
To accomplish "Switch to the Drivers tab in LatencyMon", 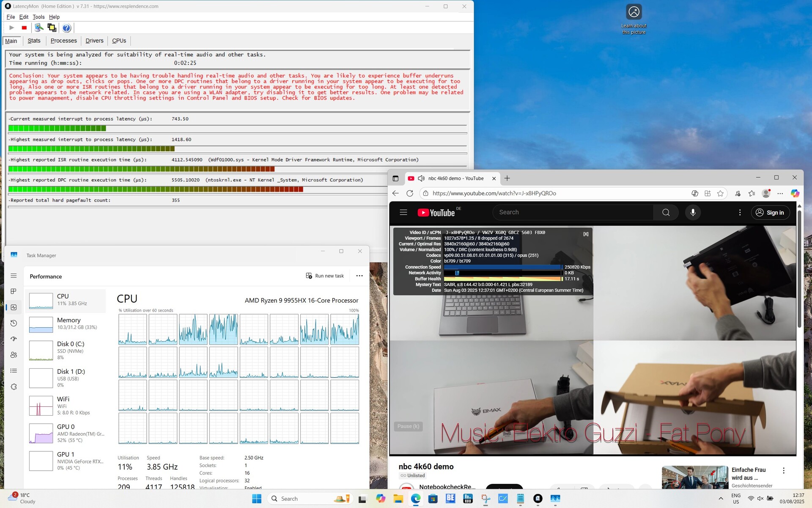I will pyautogui.click(x=94, y=41).
